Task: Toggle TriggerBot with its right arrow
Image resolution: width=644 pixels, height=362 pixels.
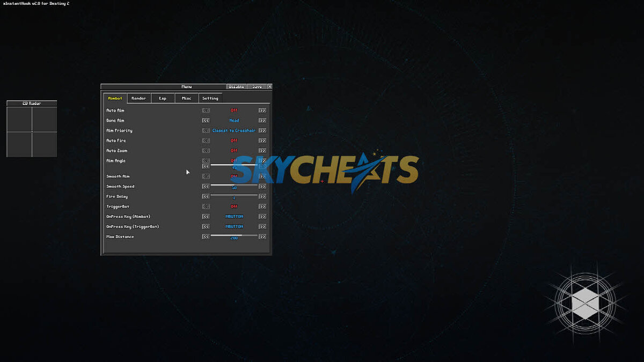Action: tap(262, 206)
